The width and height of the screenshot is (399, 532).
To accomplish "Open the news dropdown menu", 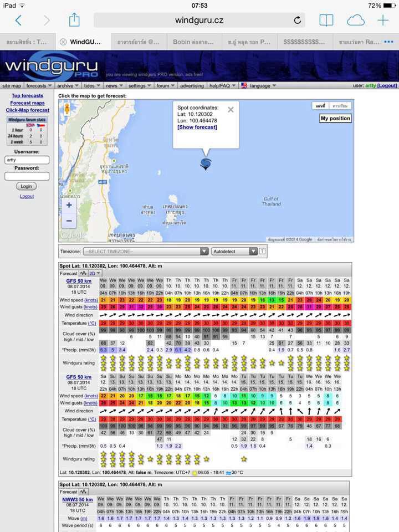I will (x=114, y=86).
